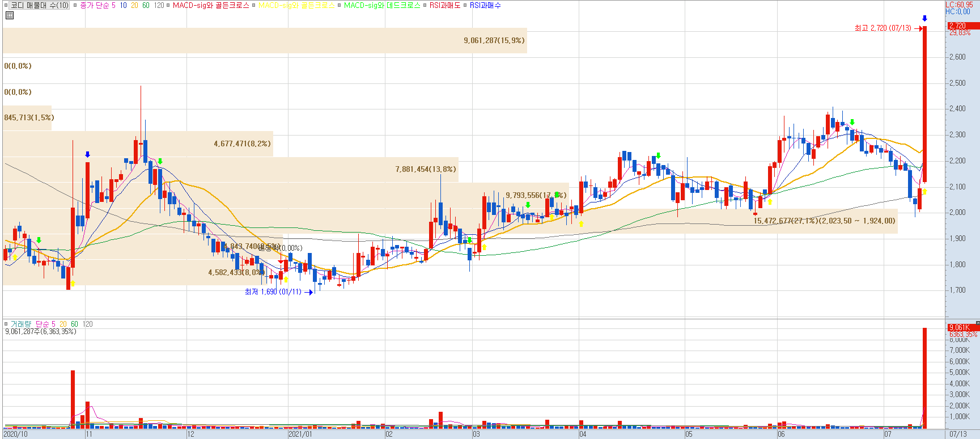Click the yellow up arrow beneath the 07/13 candle

[x=924, y=192]
